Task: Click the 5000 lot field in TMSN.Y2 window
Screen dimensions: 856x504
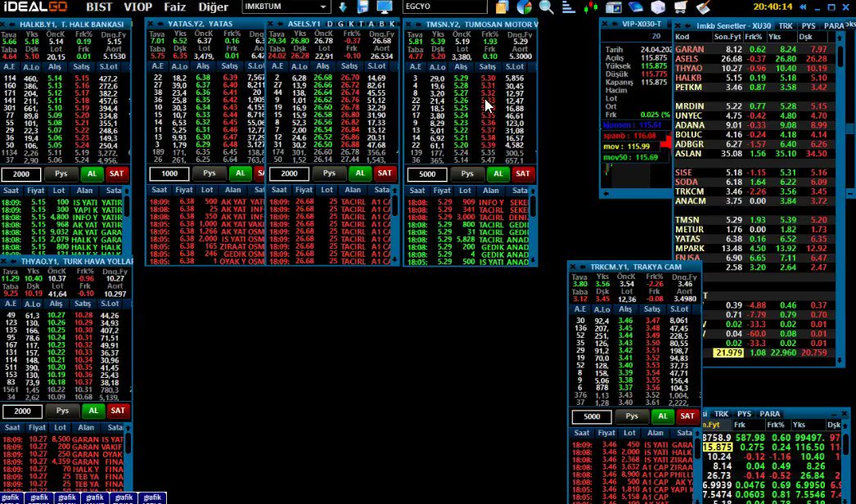Action: (427, 174)
